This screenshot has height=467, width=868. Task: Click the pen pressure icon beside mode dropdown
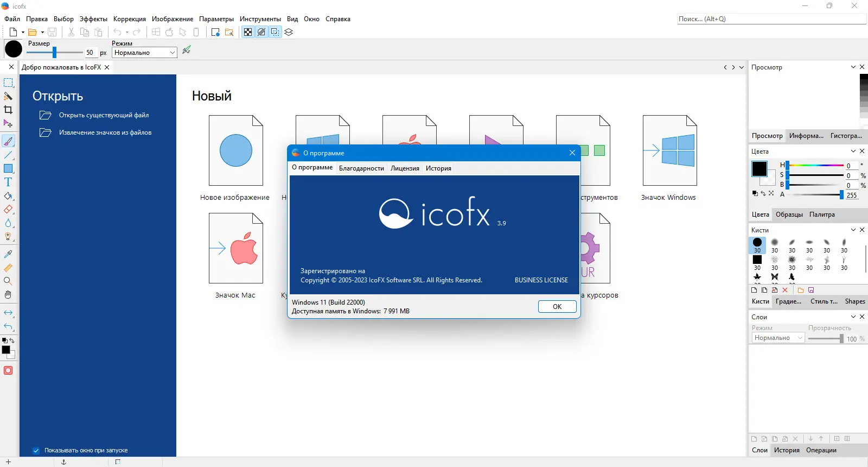(x=187, y=50)
